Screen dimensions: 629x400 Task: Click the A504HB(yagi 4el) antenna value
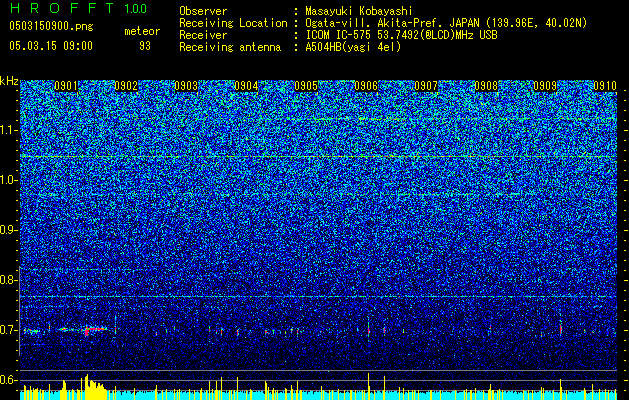[353, 47]
